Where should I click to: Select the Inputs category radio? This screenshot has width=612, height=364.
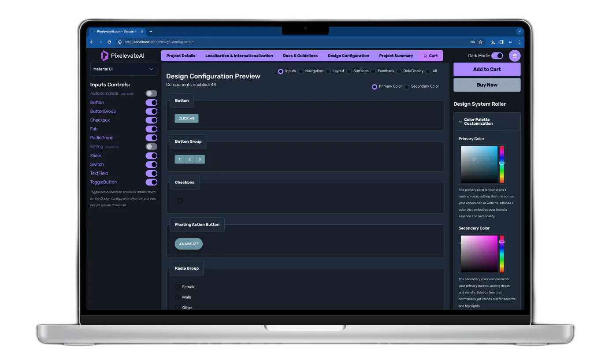[x=281, y=71]
